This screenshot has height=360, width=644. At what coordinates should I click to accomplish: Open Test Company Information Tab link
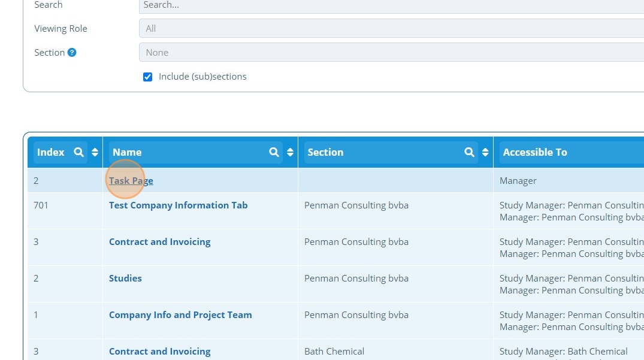pyautogui.click(x=178, y=205)
